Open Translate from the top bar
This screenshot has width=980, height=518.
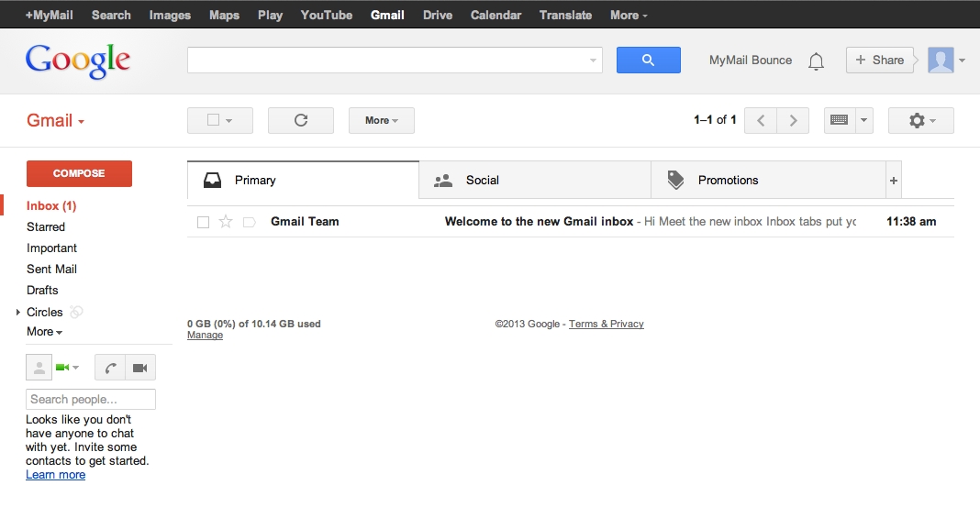point(565,15)
